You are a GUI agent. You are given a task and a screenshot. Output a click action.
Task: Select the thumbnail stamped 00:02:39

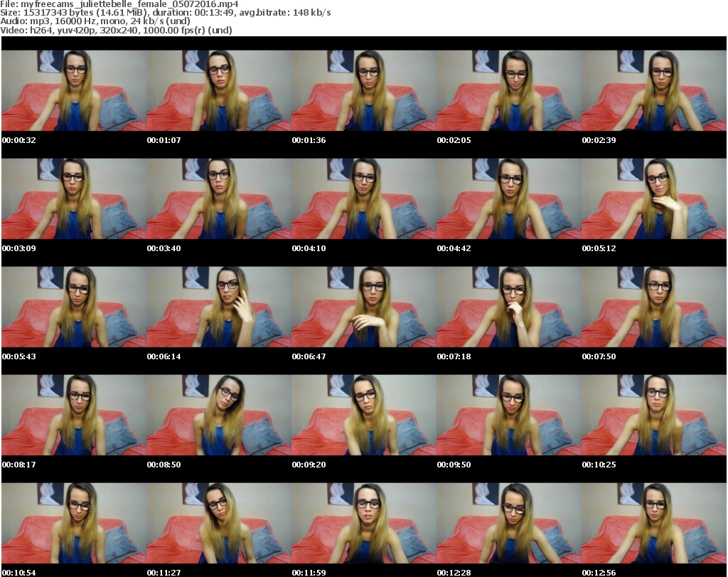click(654, 90)
